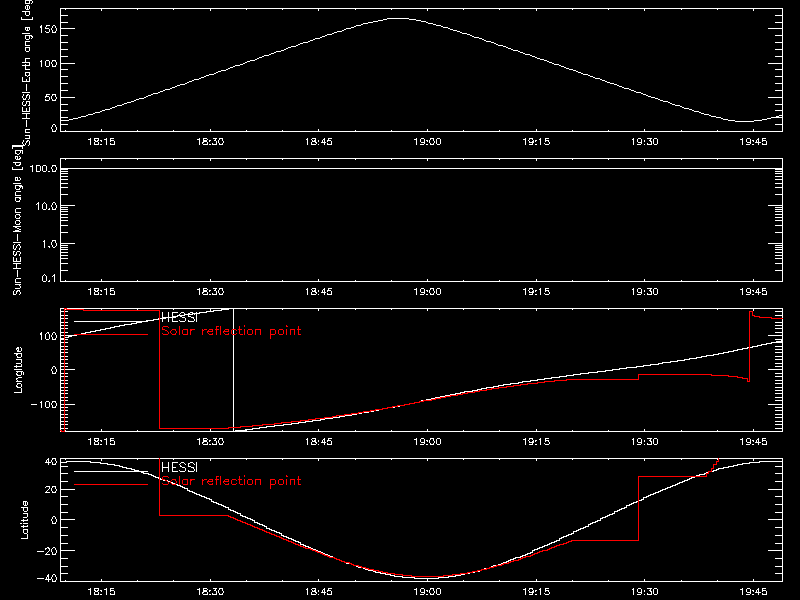Click the 100 tick label in Longitude plot
This screenshot has height=600, width=800.
pyautogui.click(x=47, y=336)
